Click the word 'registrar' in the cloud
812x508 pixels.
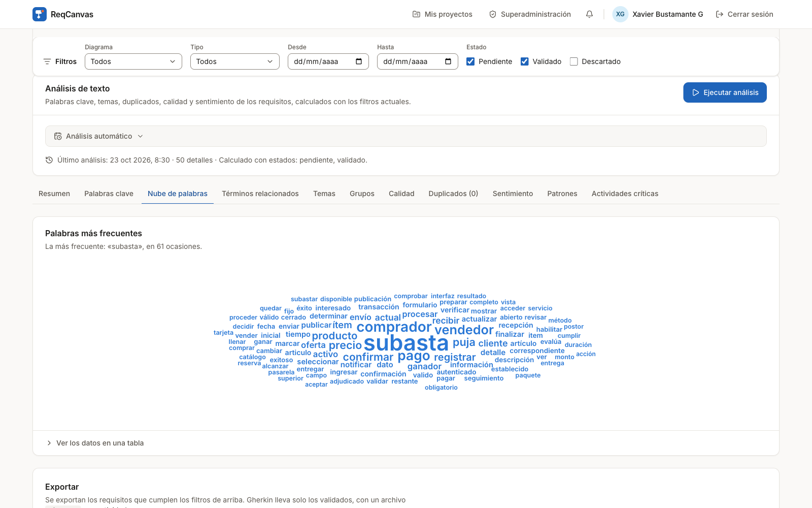point(455,358)
